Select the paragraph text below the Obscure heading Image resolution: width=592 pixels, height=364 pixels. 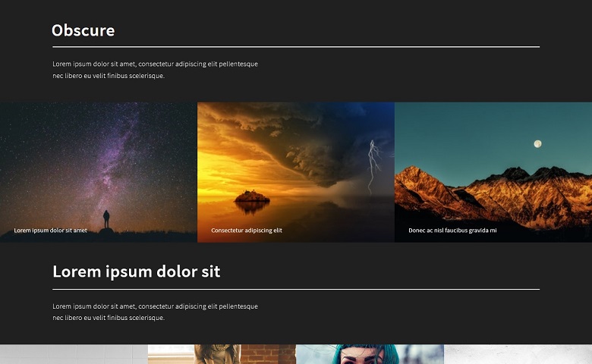155,70
